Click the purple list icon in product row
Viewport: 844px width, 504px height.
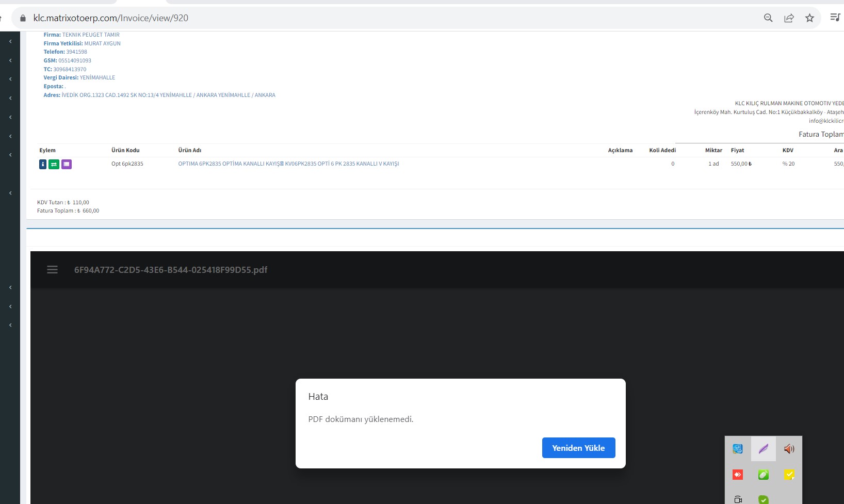click(x=67, y=164)
